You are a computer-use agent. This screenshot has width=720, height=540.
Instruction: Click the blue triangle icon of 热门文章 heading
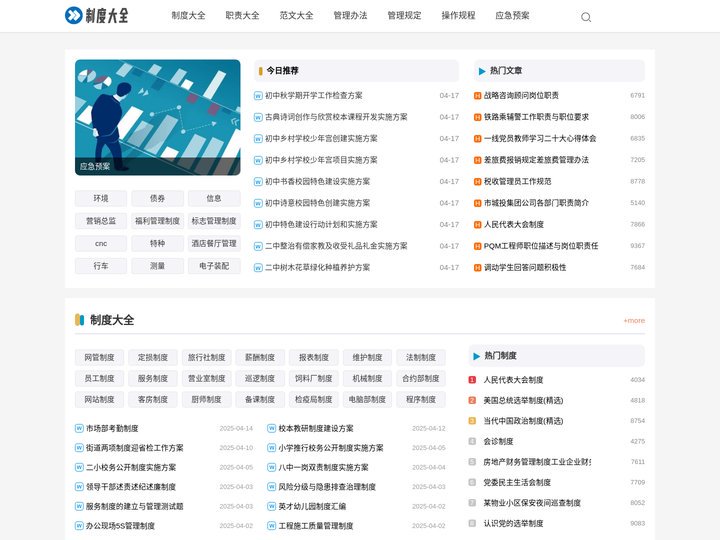click(482, 71)
